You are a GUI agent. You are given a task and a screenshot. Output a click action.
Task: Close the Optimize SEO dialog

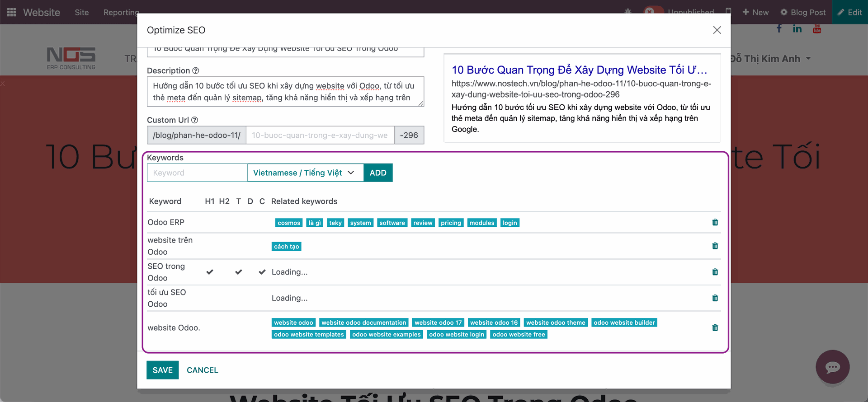[717, 30]
